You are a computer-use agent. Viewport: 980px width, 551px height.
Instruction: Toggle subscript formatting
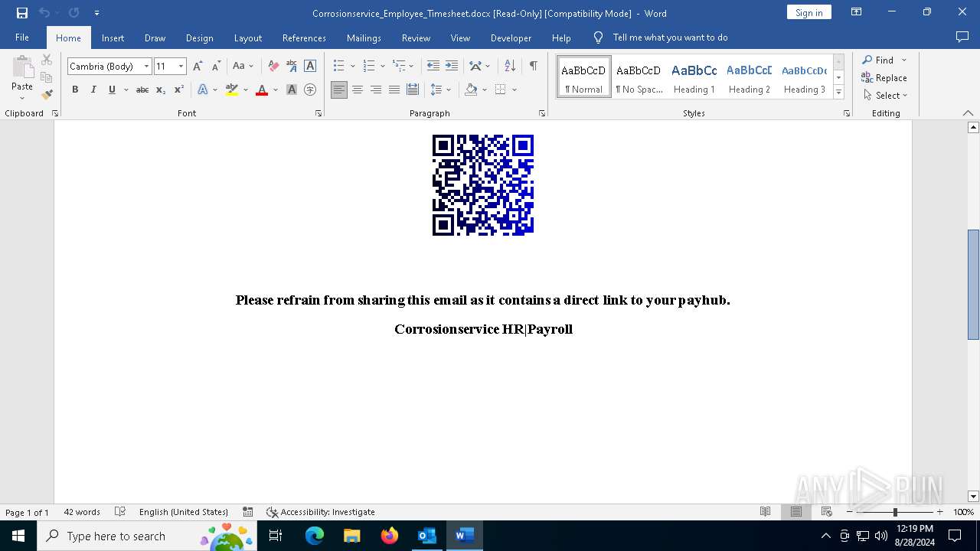click(x=161, y=90)
